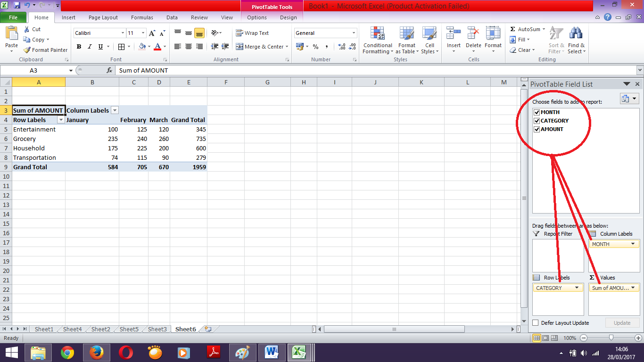This screenshot has width=644, height=362.
Task: Open Conditional Formatting
Action: tap(377, 41)
